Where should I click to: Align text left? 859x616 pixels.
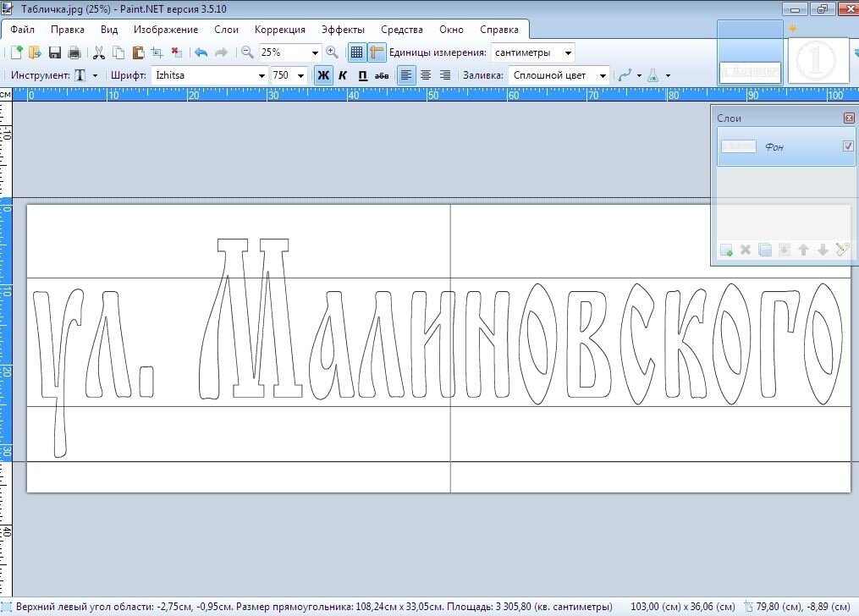pos(406,75)
